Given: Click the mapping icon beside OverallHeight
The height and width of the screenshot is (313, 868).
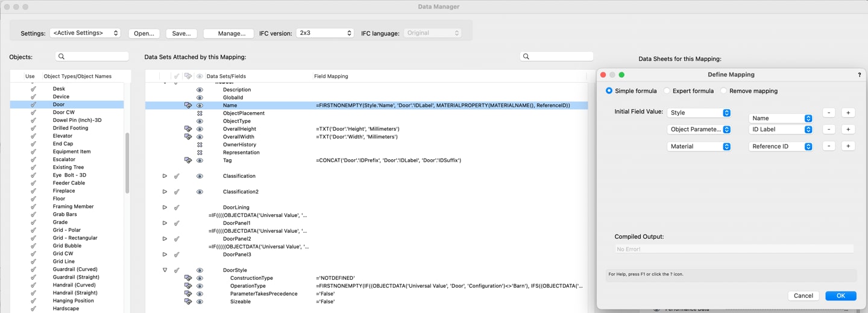Looking at the screenshot, I should 187,129.
